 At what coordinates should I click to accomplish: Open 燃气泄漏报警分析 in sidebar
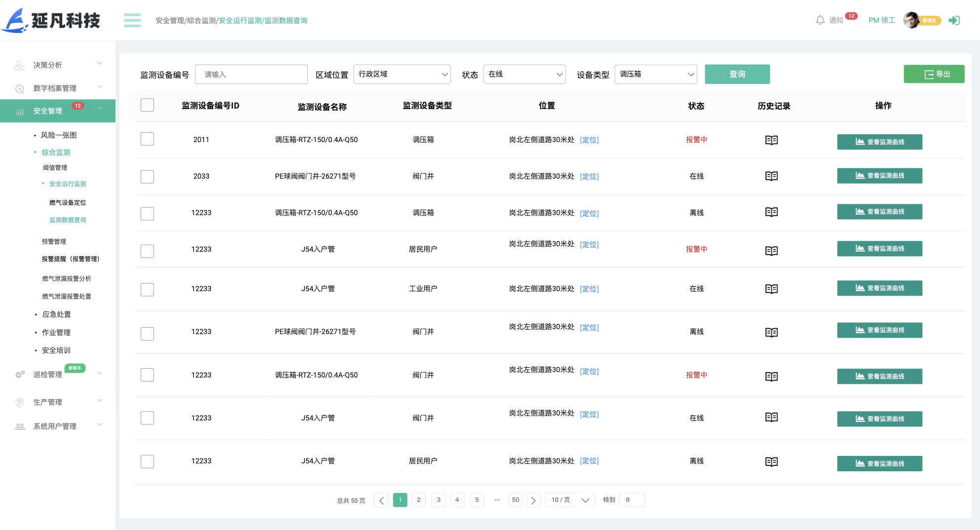pos(67,279)
